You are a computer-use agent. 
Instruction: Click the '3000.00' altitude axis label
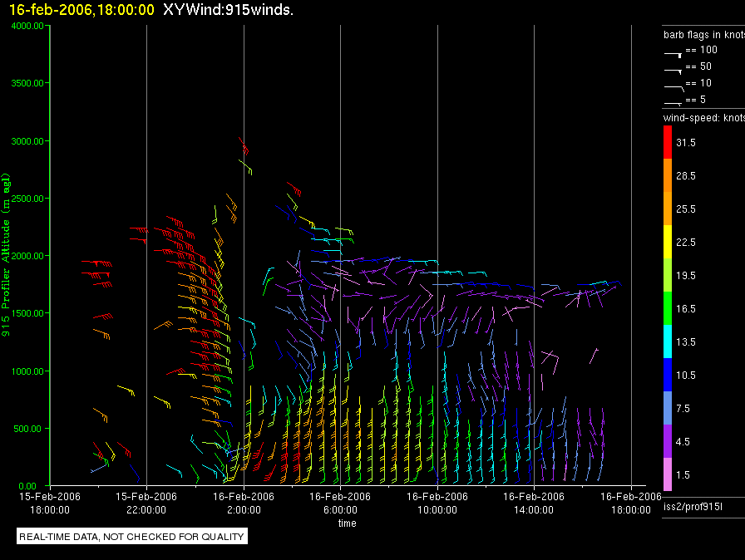27,141
